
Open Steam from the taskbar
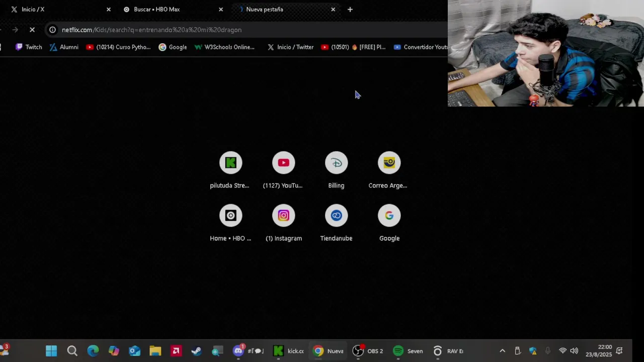(x=197, y=351)
